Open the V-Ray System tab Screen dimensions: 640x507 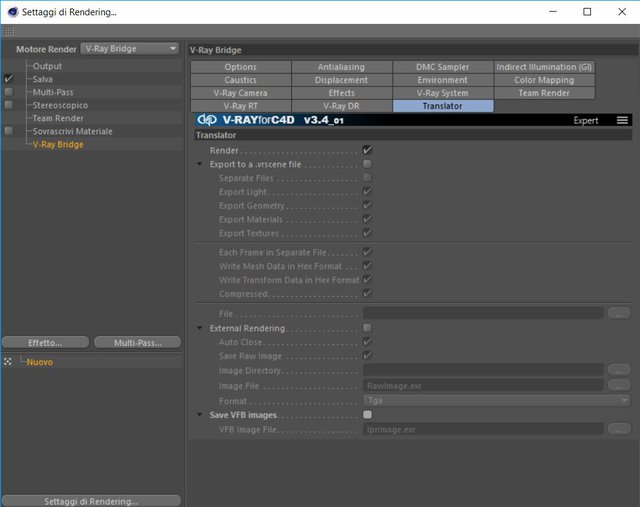tap(443, 93)
